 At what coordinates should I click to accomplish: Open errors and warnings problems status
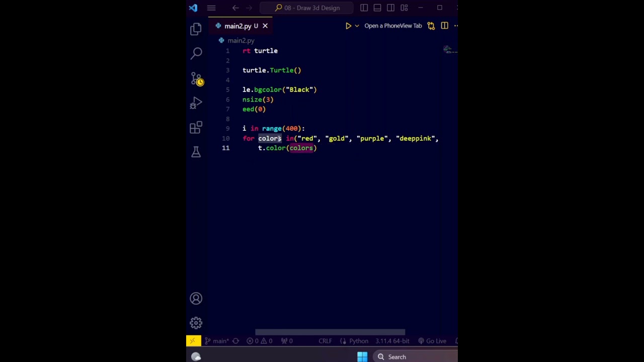[x=260, y=341]
